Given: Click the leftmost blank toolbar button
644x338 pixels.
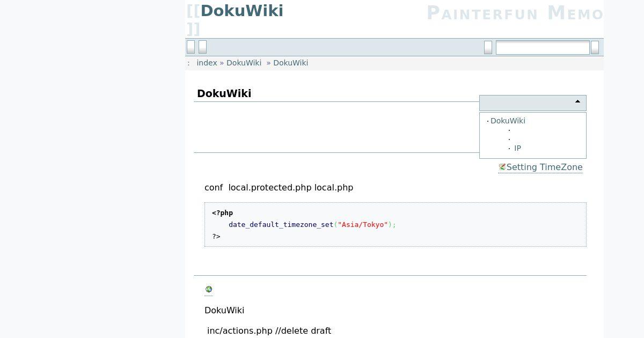Looking at the screenshot, I should [x=191, y=47].
